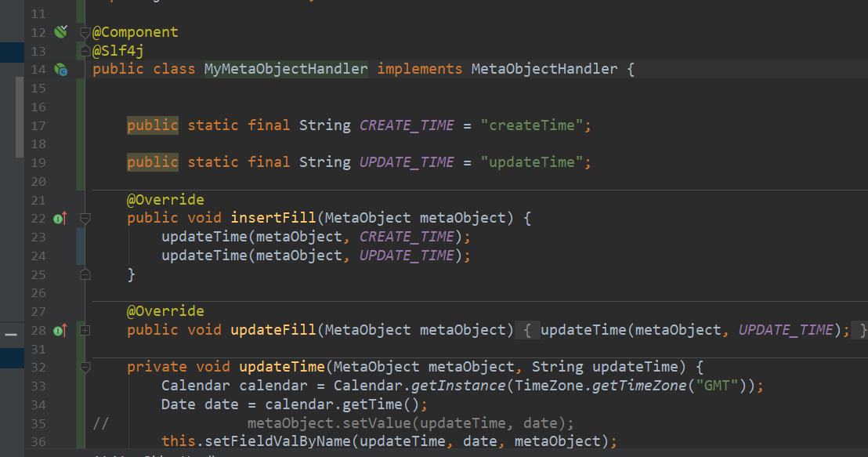Click the "GMT" string literal
Image resolution: width=868 pixels, height=457 pixels.
(716, 386)
